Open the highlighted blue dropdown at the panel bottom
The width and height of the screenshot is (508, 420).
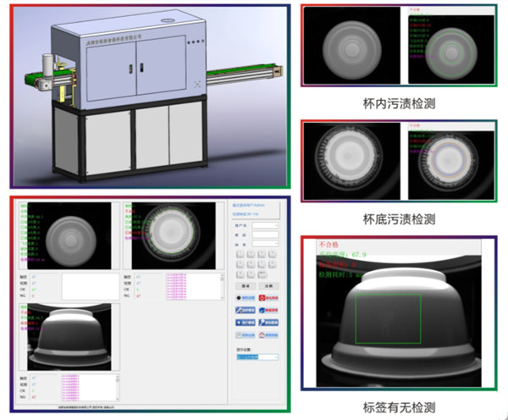(x=256, y=357)
